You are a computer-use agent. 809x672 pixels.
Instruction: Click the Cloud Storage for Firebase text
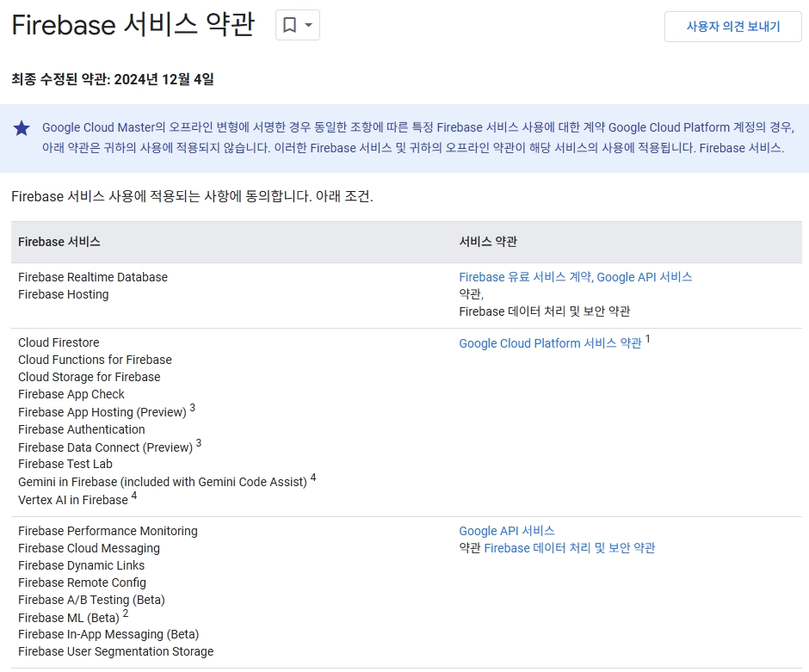coord(90,377)
